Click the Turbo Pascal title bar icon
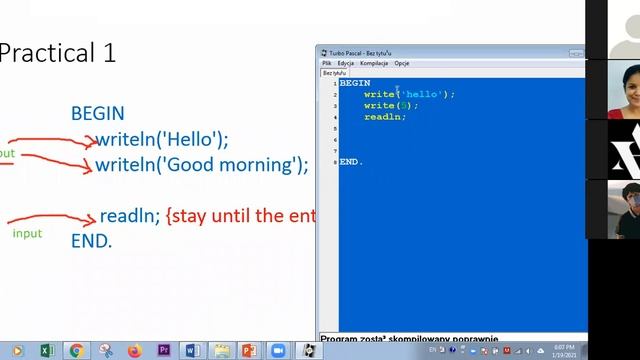The height and width of the screenshot is (360, 640). pyautogui.click(x=324, y=53)
